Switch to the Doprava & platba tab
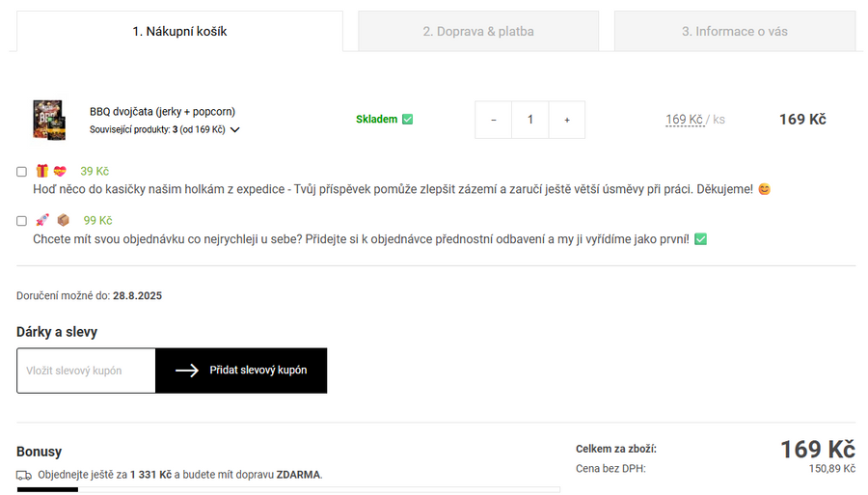The height and width of the screenshot is (495, 868). 478,31
